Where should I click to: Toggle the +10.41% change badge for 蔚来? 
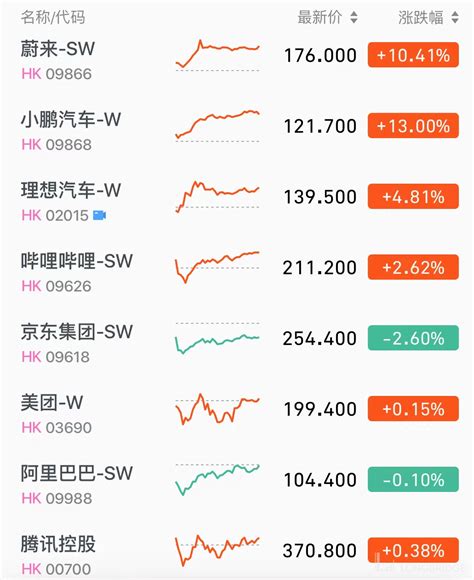pos(413,55)
